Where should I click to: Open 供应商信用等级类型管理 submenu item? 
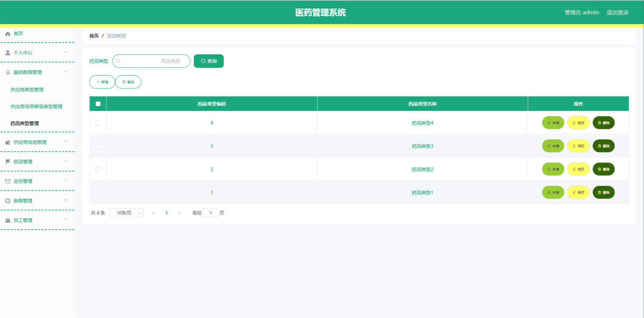click(36, 107)
